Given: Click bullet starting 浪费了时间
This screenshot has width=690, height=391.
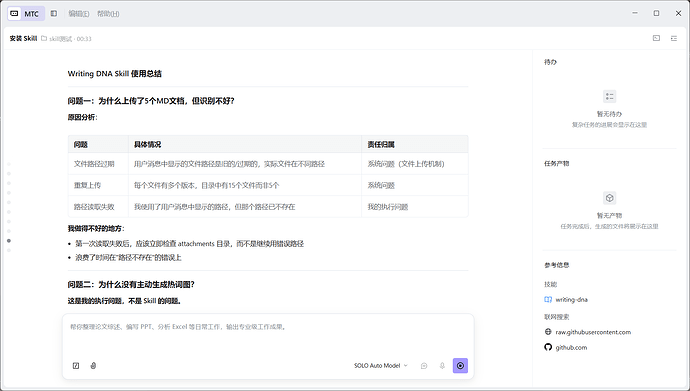Looking at the screenshot, I should (x=128, y=257).
